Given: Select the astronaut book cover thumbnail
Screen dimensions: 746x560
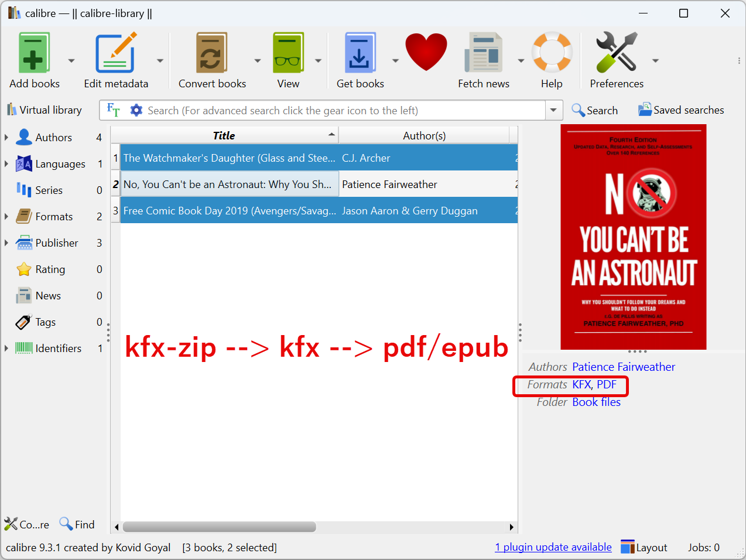Looking at the screenshot, I should pyautogui.click(x=634, y=236).
